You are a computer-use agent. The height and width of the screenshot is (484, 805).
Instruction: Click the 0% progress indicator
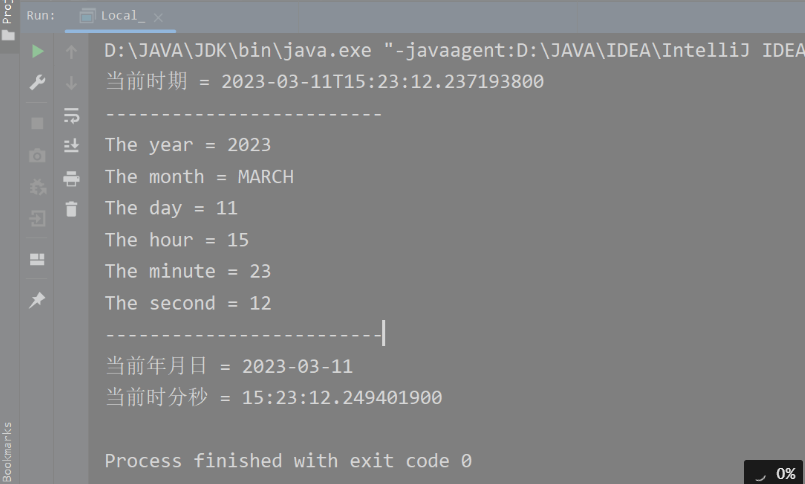[x=773, y=472]
